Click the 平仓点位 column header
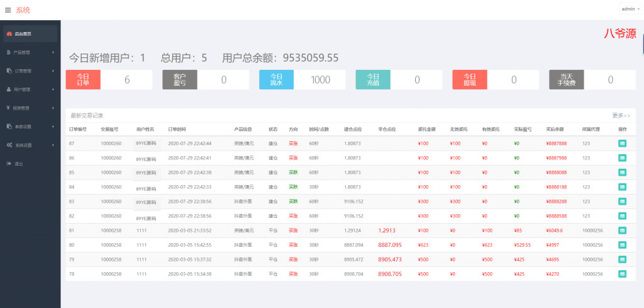Image resolution: width=644 pixels, height=308 pixels. (387, 129)
